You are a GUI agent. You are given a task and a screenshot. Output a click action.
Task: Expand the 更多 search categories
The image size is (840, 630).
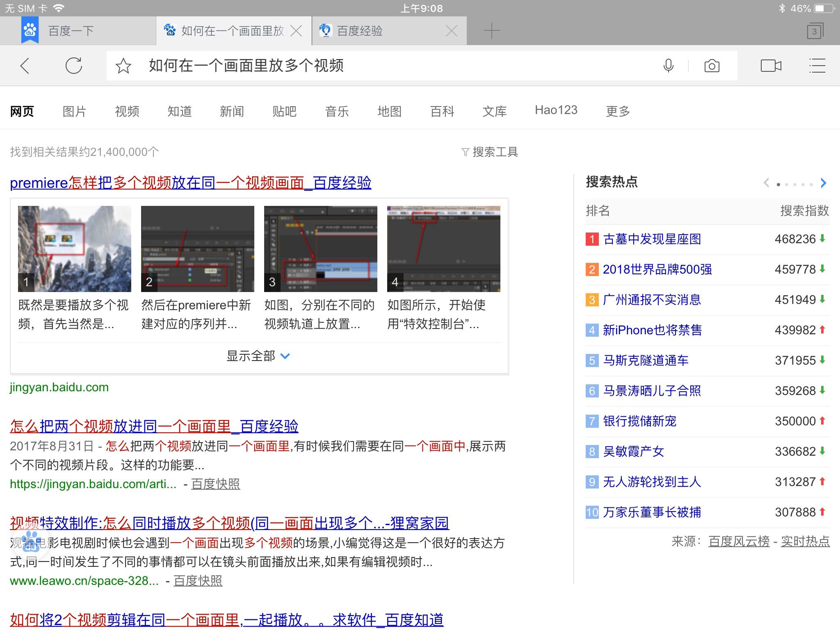[618, 111]
